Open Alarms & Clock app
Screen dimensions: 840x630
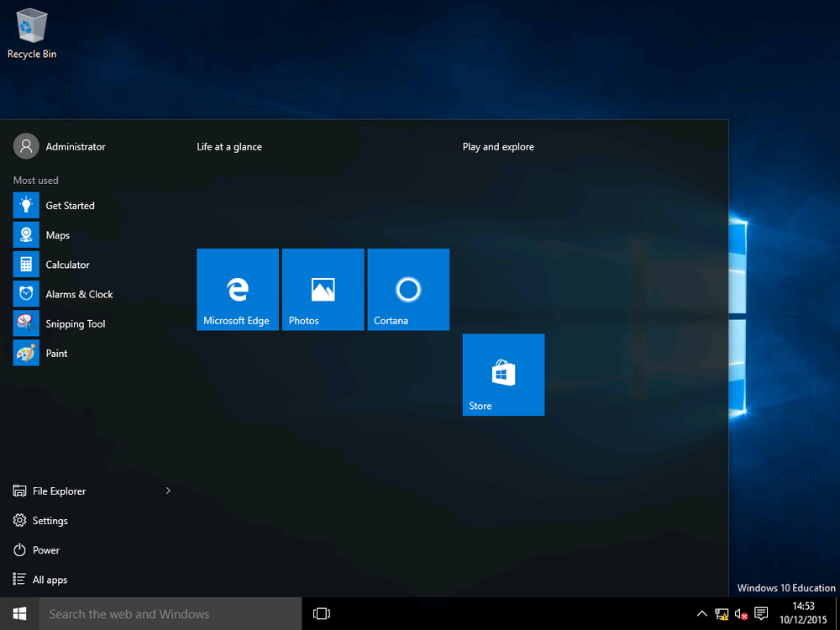91,294
